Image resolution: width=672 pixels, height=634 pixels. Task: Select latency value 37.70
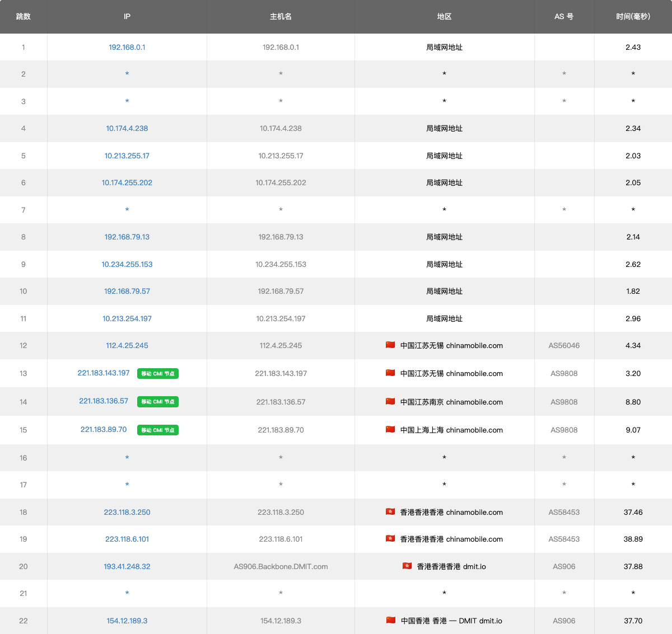633,621
